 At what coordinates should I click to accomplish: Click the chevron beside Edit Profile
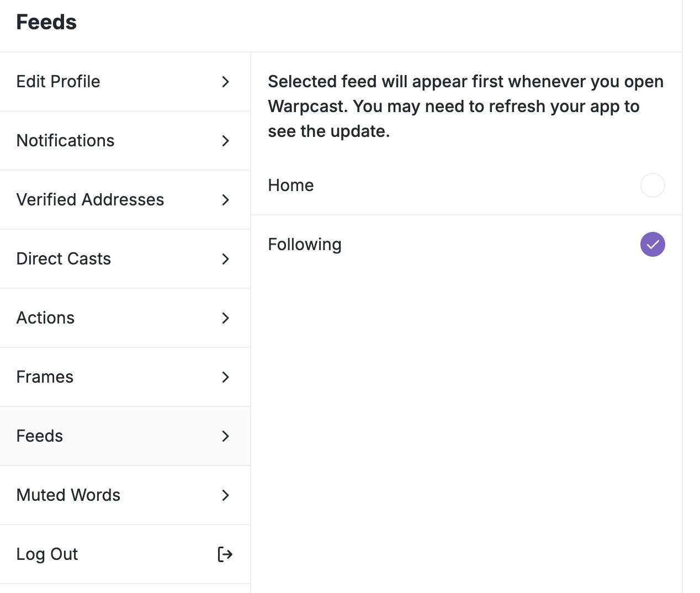[x=225, y=82]
